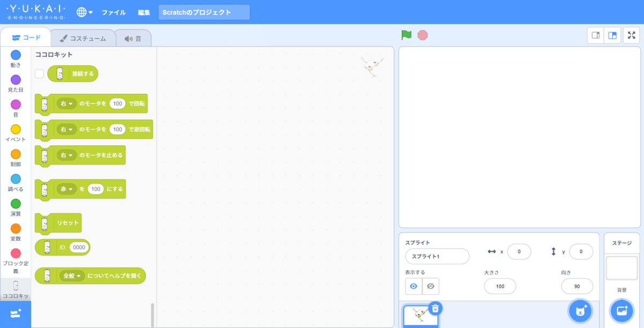Enable sprite visibility with the eye toggle
Image resolution: width=644 pixels, height=328 pixels.
[x=413, y=286]
